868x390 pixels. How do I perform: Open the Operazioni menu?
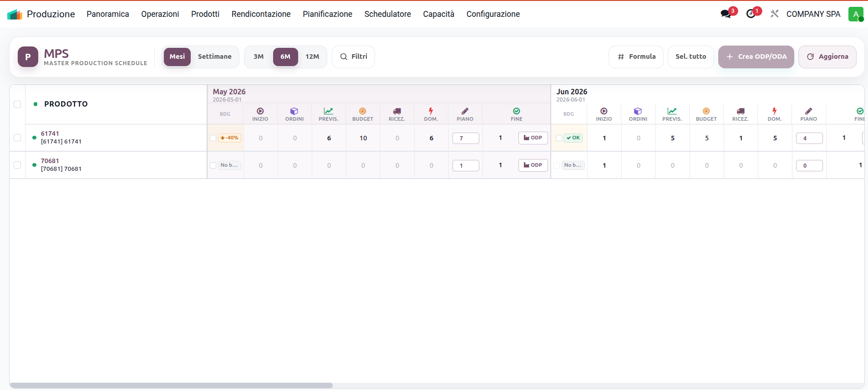(160, 14)
